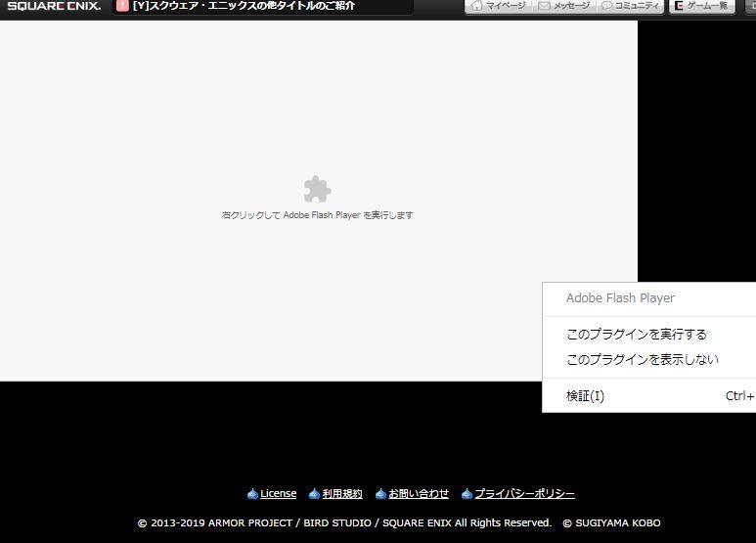
Task: Click the slime icon beside 利用規約
Action: [314, 494]
